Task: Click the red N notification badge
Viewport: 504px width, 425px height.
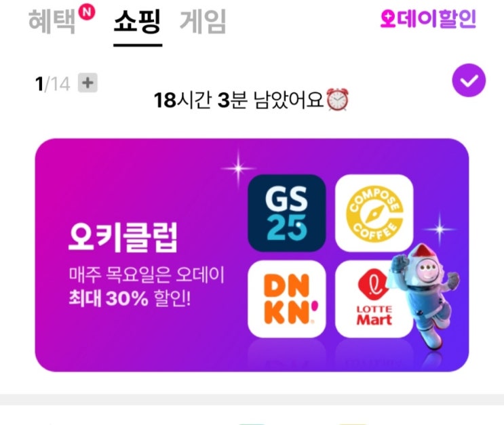Action: coord(87,13)
